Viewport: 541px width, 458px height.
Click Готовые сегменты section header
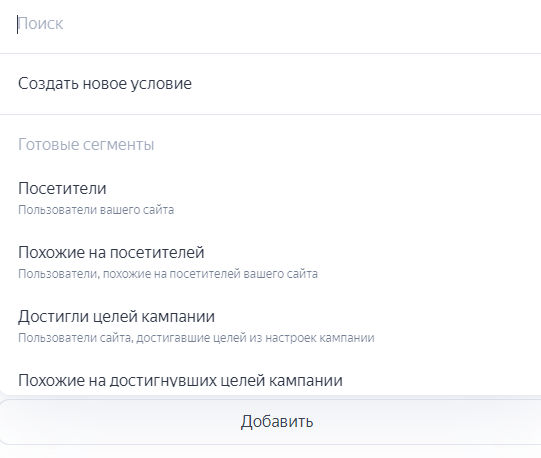click(86, 144)
